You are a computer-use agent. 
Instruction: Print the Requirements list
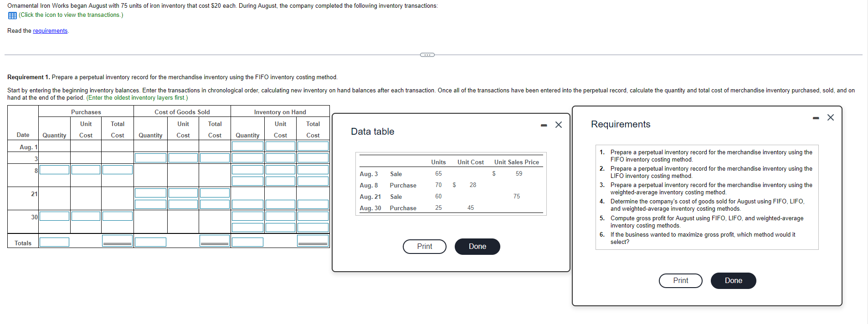[681, 281]
